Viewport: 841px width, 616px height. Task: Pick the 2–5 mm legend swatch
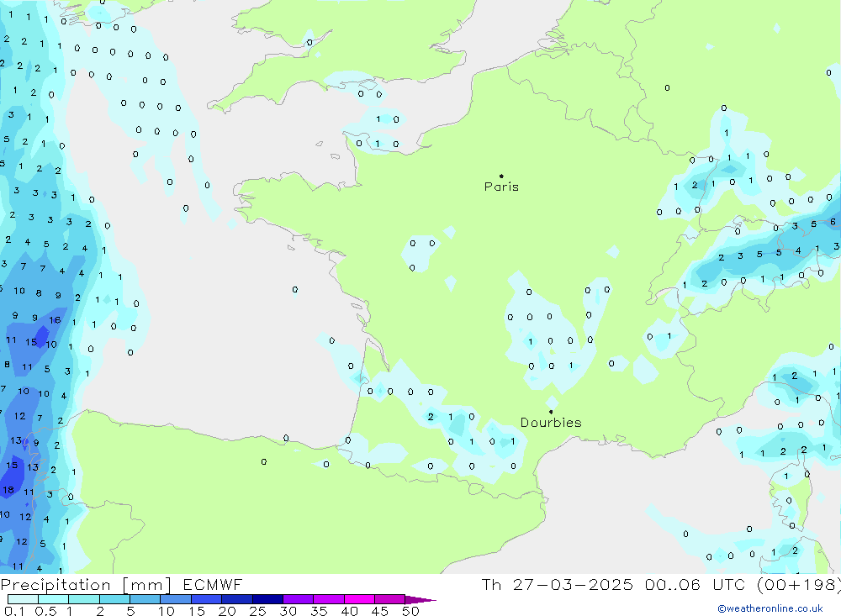[114, 599]
